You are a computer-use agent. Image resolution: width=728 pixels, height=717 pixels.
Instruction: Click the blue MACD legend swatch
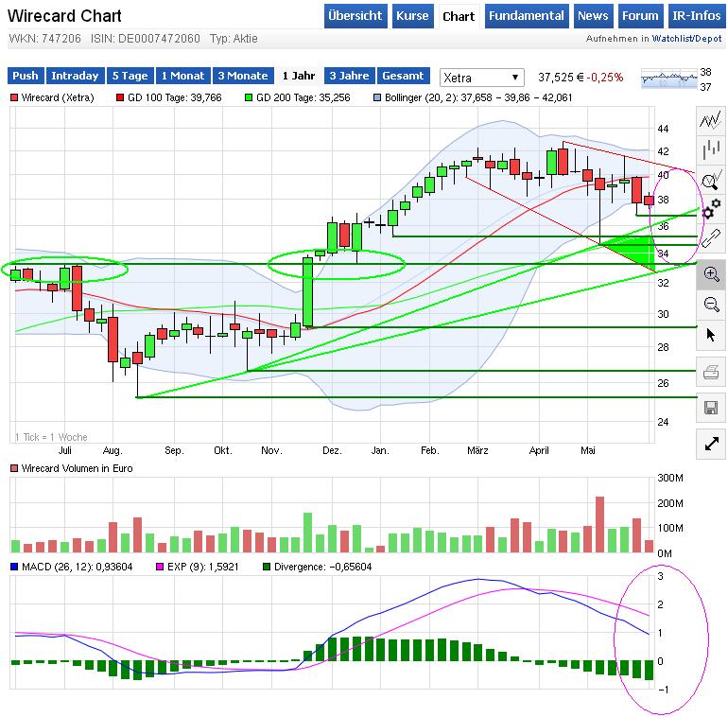click(x=14, y=567)
